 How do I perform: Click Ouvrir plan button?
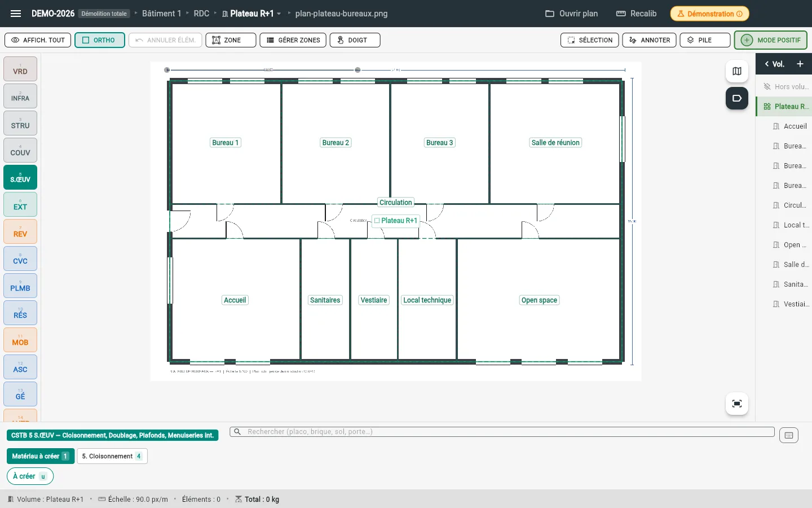(x=572, y=14)
